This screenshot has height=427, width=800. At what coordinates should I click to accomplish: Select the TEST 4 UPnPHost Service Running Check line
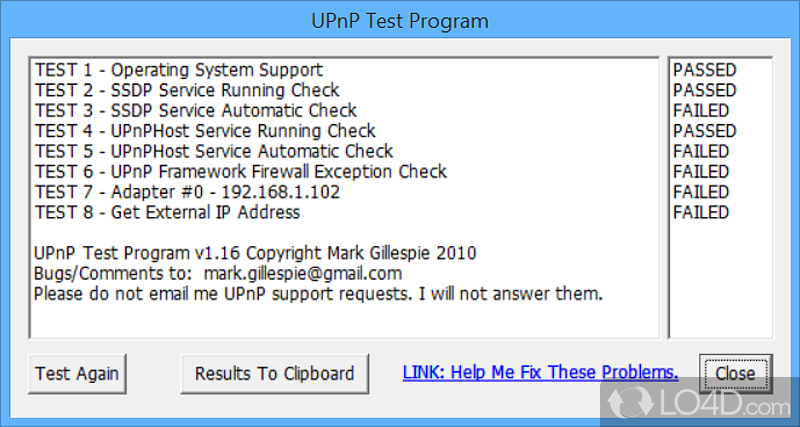coord(205,131)
